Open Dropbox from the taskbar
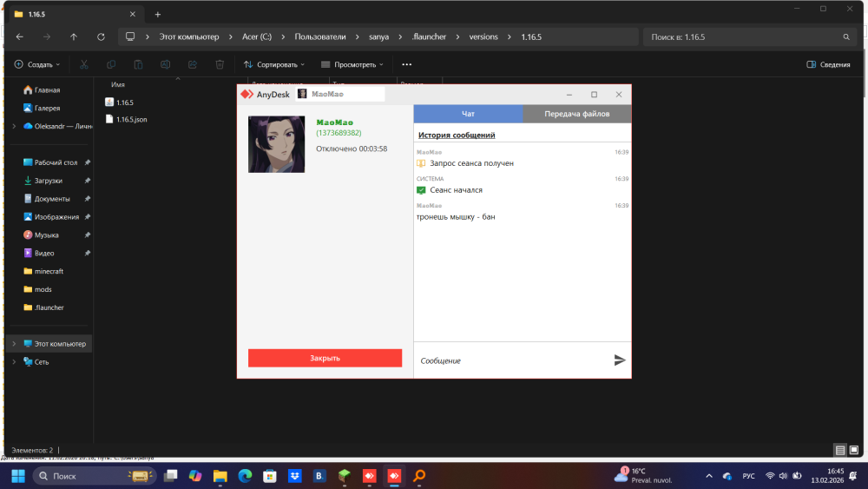868x489 pixels. pos(295,476)
